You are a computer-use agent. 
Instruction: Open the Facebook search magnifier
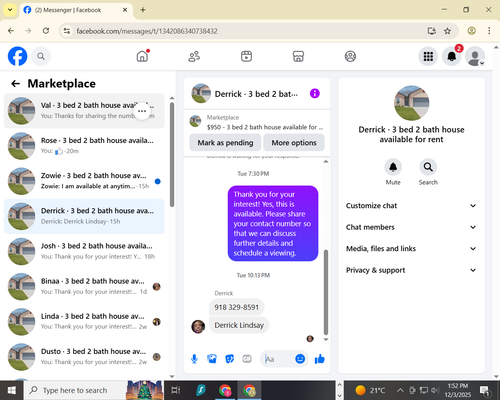pyautogui.click(x=41, y=56)
